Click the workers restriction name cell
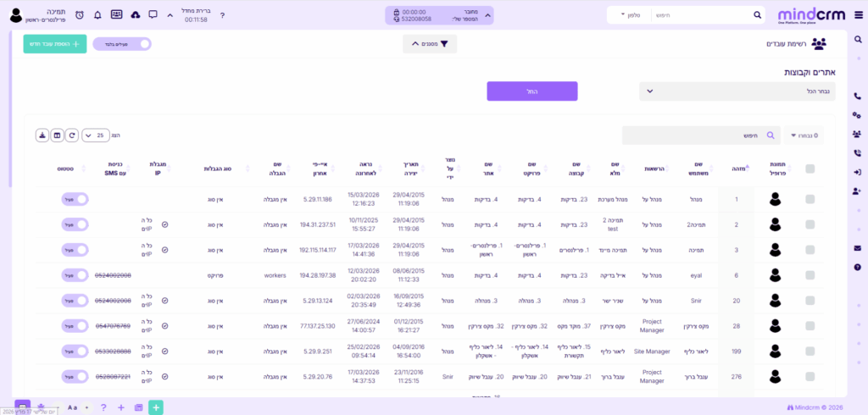 [x=275, y=275]
